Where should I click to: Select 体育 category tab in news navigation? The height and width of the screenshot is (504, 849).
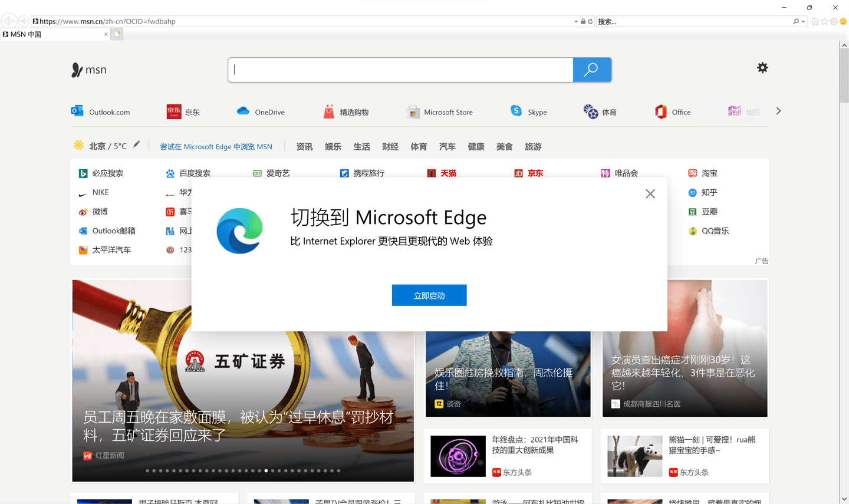pos(419,147)
